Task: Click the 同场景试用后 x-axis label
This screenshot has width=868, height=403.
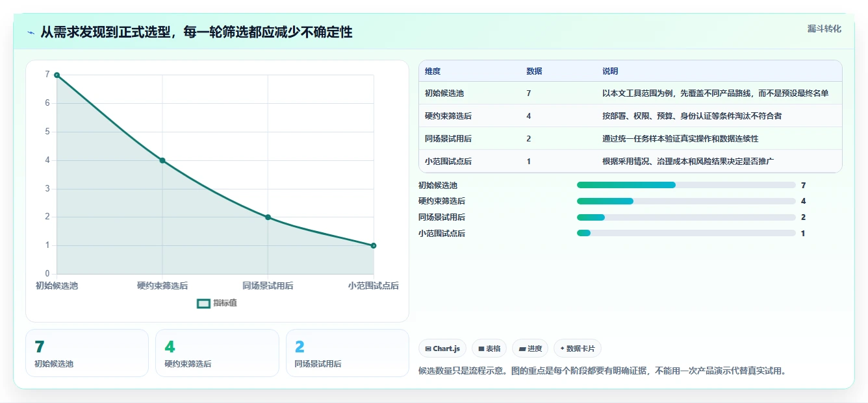Action: click(x=268, y=286)
